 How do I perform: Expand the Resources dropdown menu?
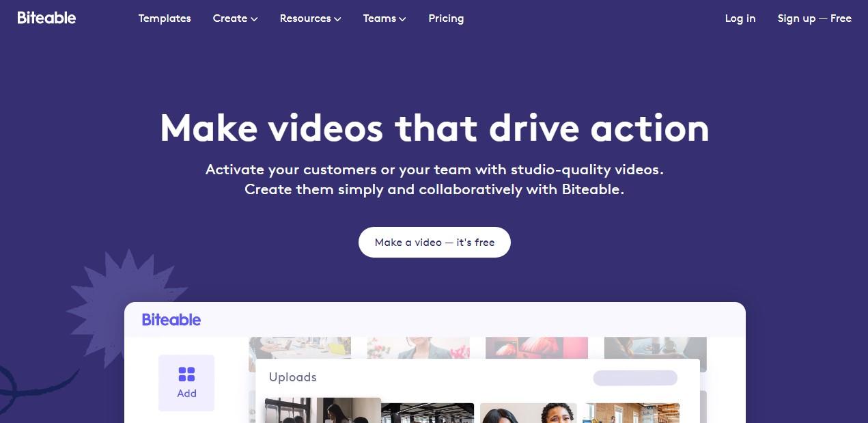[310, 18]
